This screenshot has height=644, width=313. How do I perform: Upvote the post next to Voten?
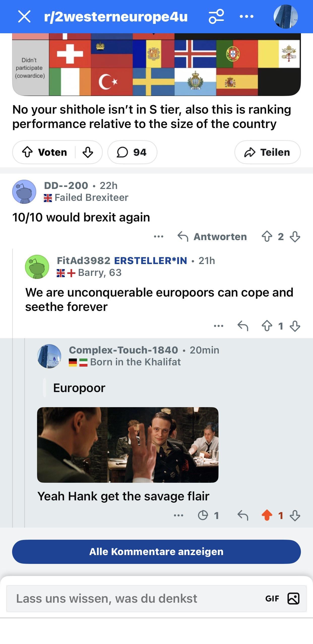pyautogui.click(x=27, y=152)
